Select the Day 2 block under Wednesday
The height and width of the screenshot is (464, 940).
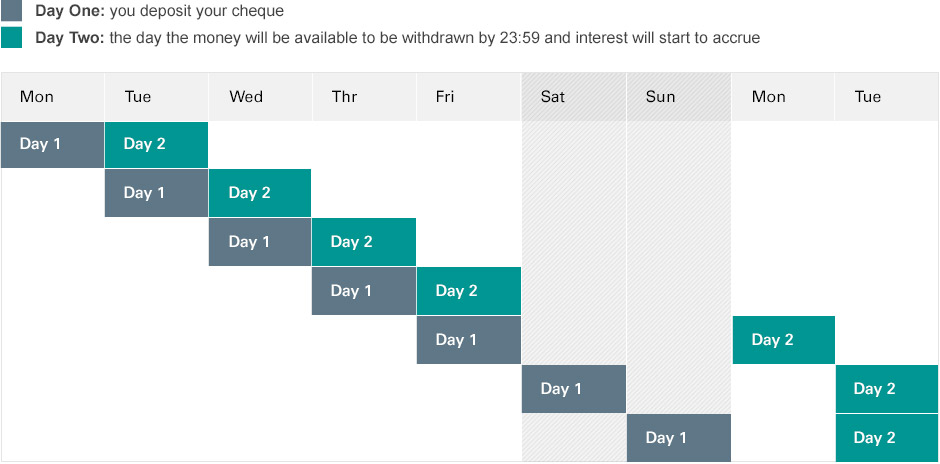click(x=260, y=193)
